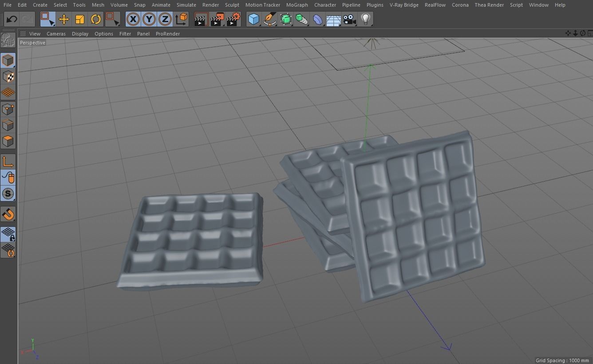Open the viewport Cameras menu
The height and width of the screenshot is (364, 593).
click(x=56, y=34)
